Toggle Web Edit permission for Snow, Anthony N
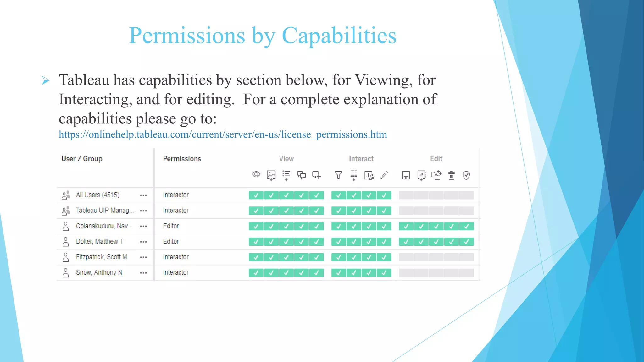Screen dimensions: 644x362 (x=384, y=273)
